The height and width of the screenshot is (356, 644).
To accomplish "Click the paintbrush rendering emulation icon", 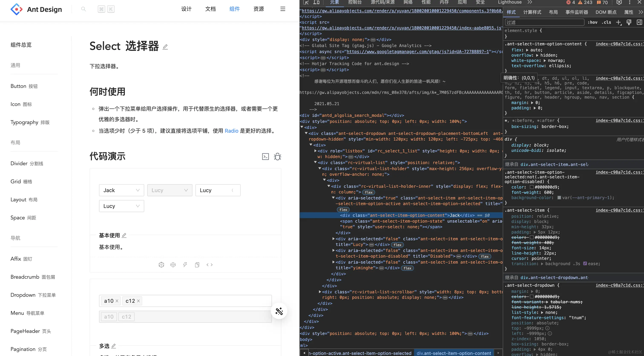I will click(629, 22).
